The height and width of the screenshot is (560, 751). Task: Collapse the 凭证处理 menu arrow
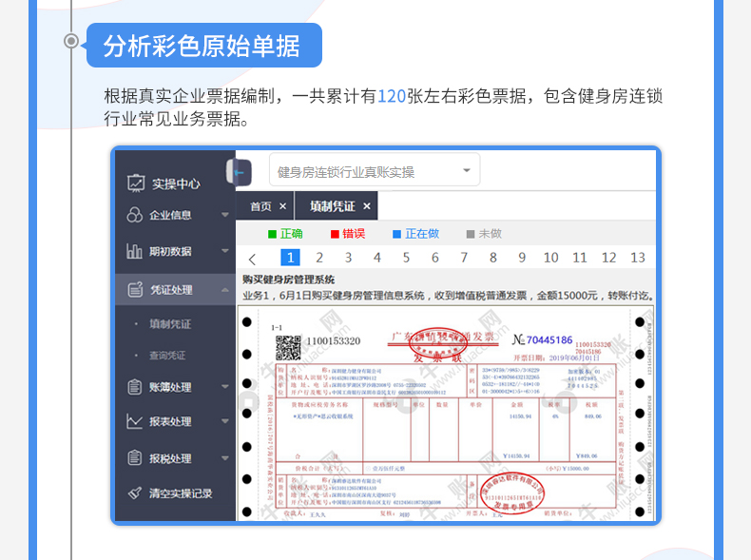pos(225,289)
